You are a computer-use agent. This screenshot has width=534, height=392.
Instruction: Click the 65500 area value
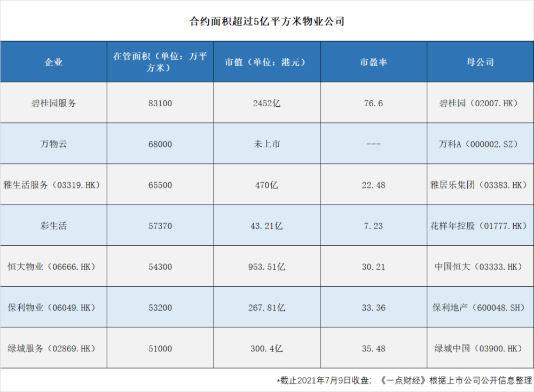click(x=160, y=185)
